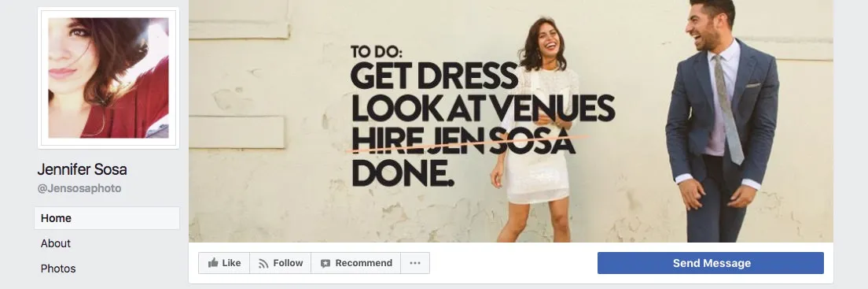Click the Recommend button
The image size is (868, 289).
[x=356, y=263]
